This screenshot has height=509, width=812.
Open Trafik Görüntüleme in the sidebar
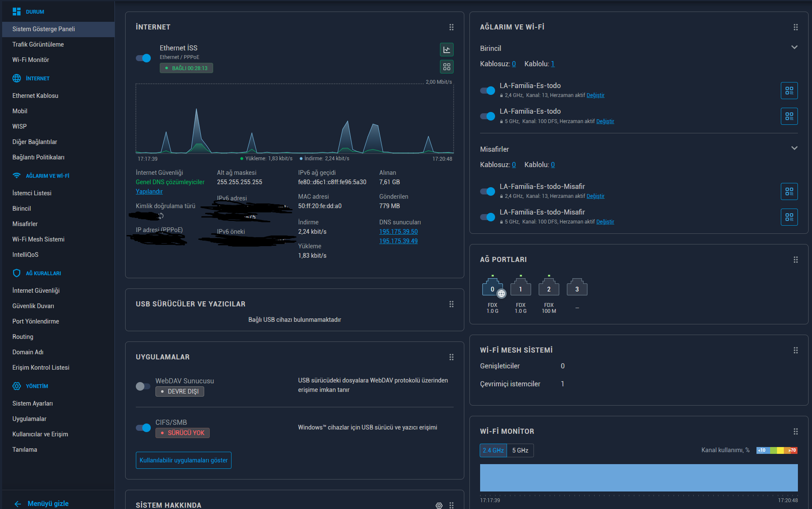pyautogui.click(x=38, y=44)
